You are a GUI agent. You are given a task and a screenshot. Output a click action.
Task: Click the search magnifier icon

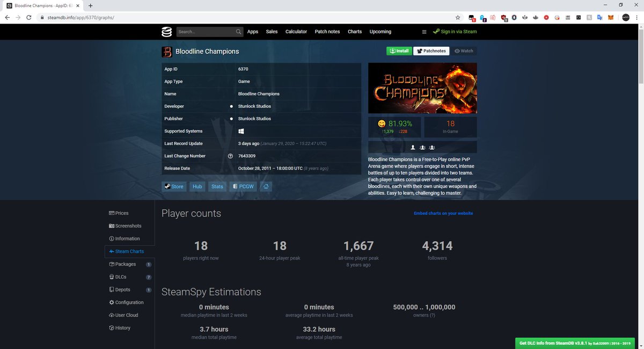[239, 32]
